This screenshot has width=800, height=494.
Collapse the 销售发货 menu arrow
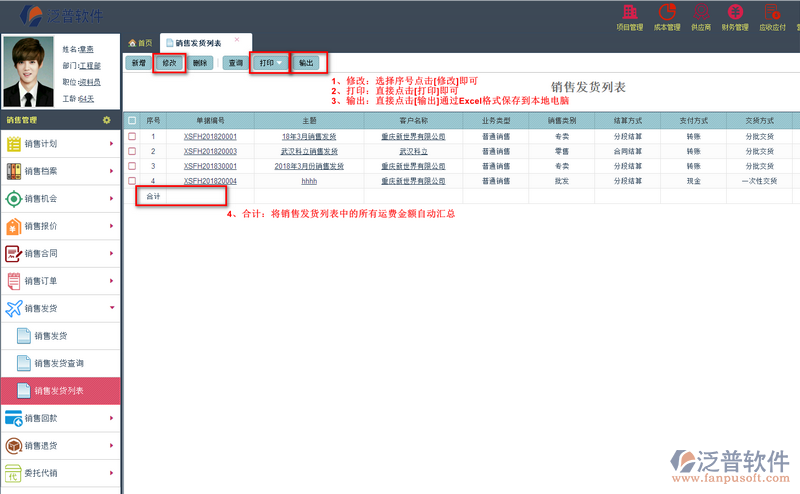pyautogui.click(x=112, y=308)
